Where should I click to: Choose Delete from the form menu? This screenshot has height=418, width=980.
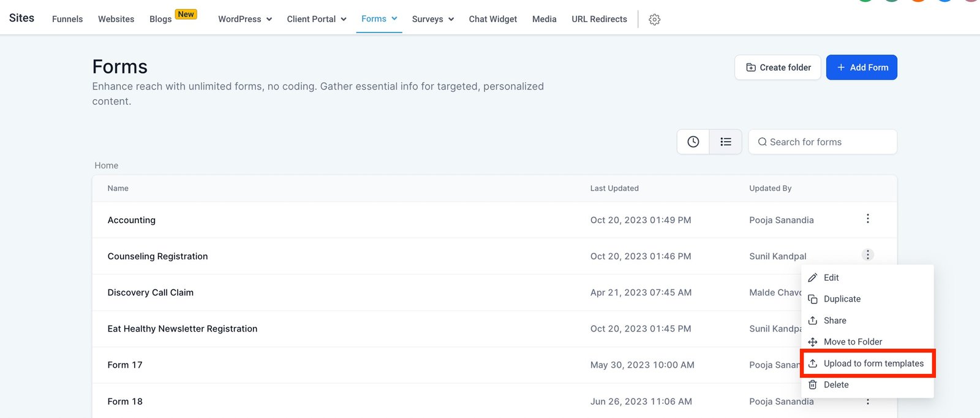click(835, 385)
